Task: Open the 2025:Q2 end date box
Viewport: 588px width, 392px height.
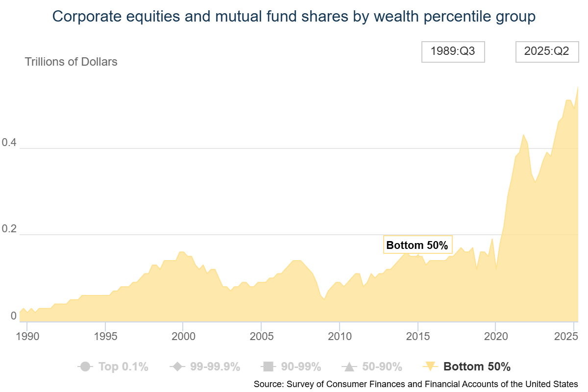Action: [x=546, y=51]
